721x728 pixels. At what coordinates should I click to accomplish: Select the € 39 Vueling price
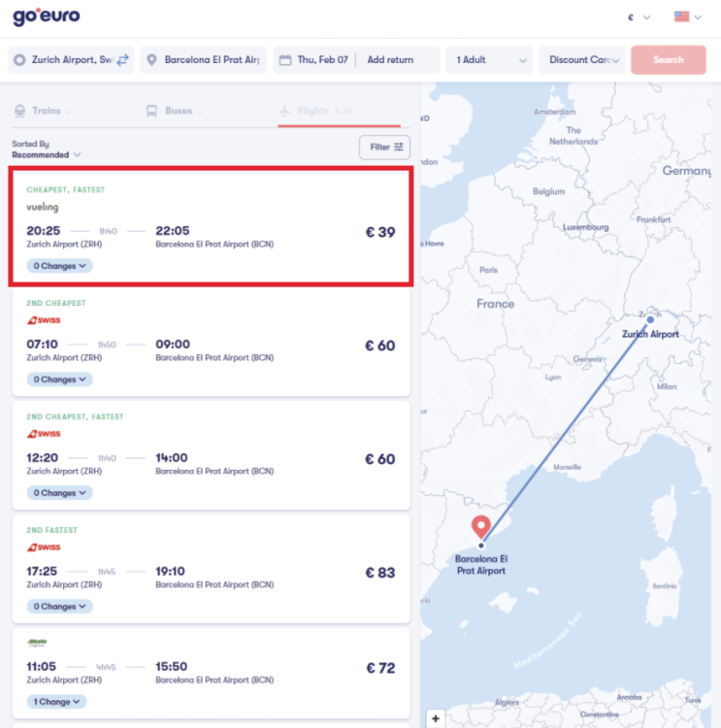[380, 232]
